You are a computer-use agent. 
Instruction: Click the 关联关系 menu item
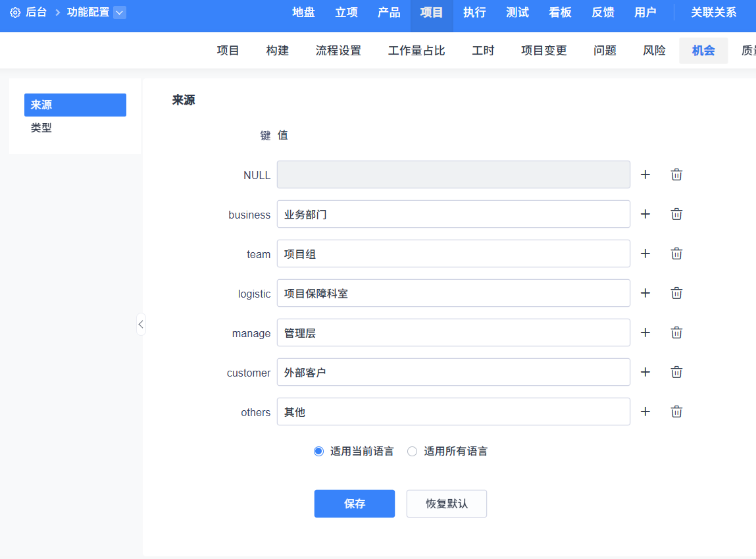(713, 13)
